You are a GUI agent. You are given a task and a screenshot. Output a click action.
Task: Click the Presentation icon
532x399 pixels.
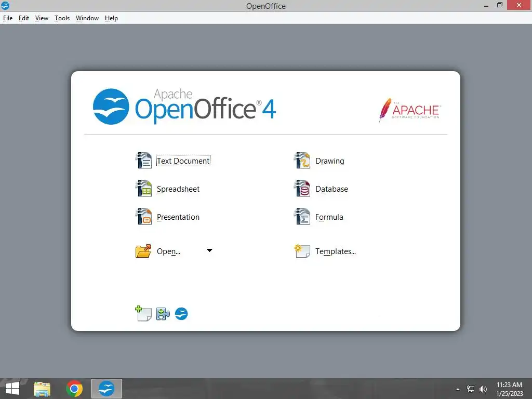tap(143, 217)
